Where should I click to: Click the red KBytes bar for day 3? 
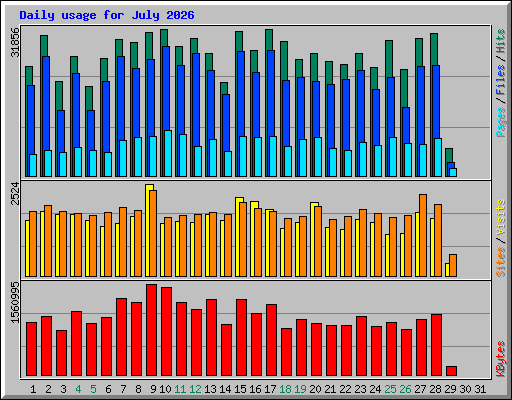click(x=61, y=353)
